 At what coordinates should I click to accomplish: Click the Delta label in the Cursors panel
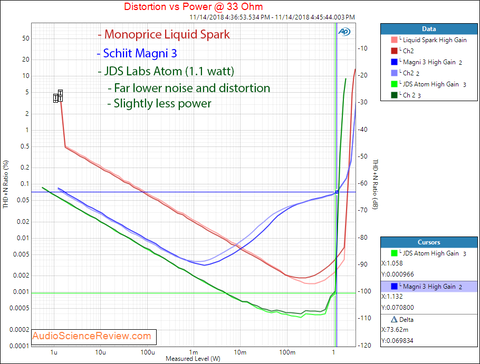[x=406, y=319]
